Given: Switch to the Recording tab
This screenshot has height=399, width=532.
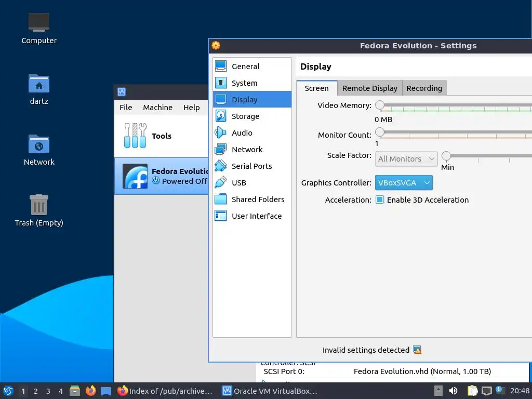Looking at the screenshot, I should [x=424, y=88].
